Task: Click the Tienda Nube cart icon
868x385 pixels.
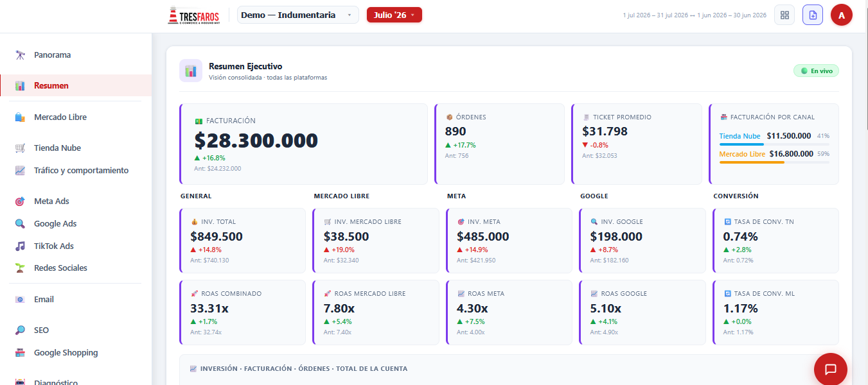Action: click(x=21, y=148)
